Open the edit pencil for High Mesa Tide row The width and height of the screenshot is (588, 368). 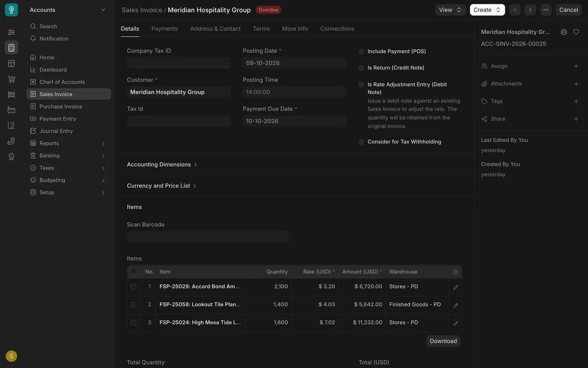(x=456, y=323)
